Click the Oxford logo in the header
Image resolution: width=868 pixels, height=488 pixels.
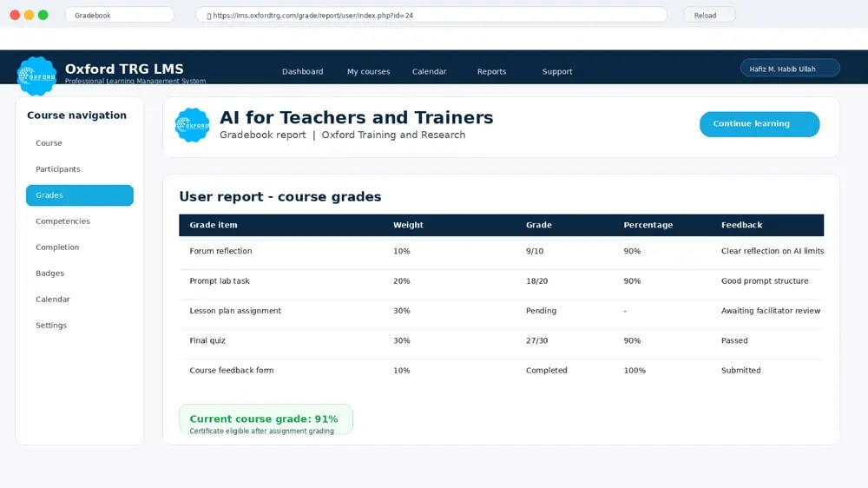36,76
